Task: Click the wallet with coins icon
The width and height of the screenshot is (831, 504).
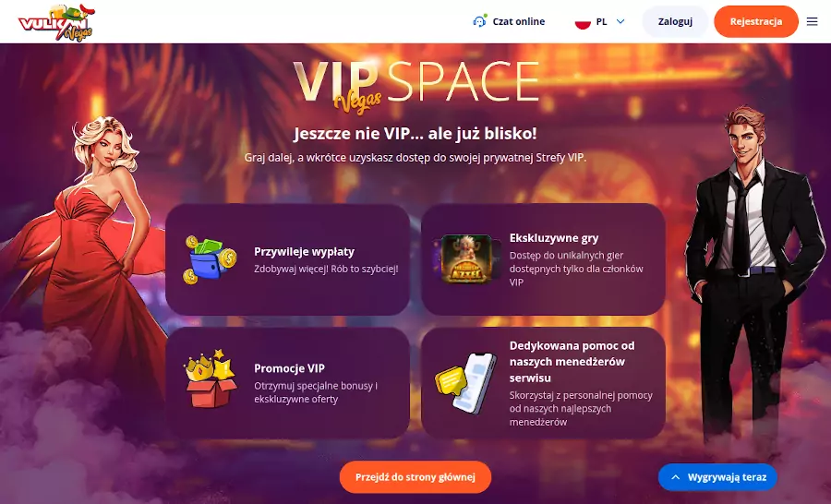Action: coord(210,259)
